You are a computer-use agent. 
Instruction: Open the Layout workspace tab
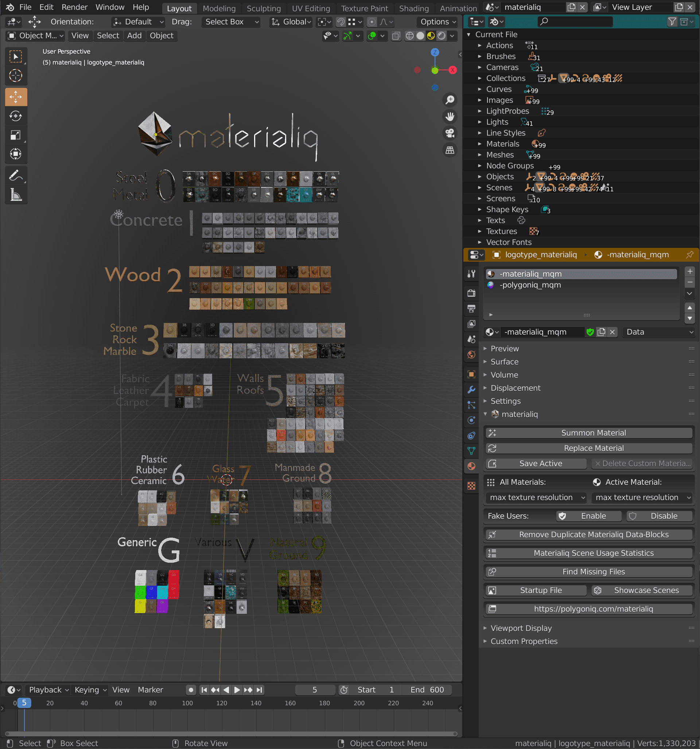pos(179,7)
